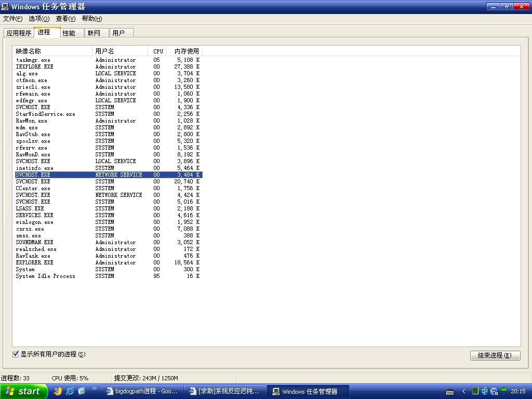Viewport: 532px width, 399px height.
Task: Open the 帮助(H) menu
Action: pos(91,19)
